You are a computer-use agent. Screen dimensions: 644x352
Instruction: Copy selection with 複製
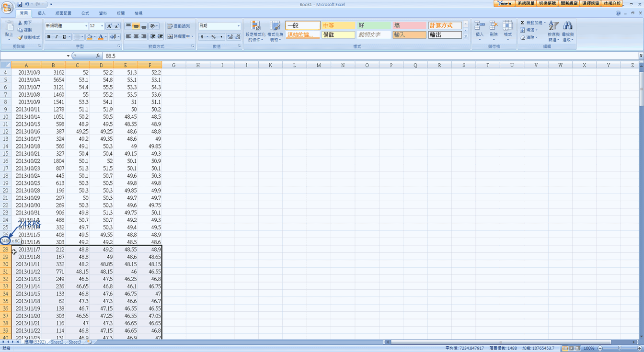[x=25, y=30]
